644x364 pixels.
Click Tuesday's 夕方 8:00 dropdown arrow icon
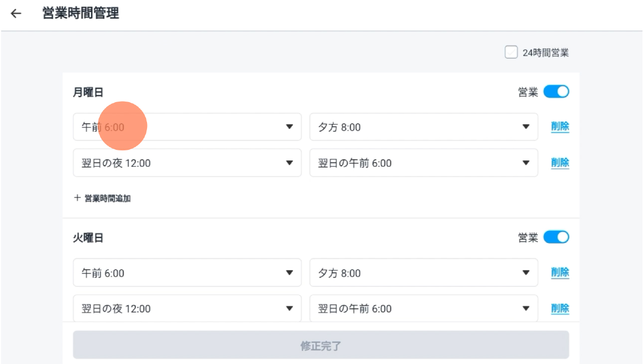coord(525,273)
